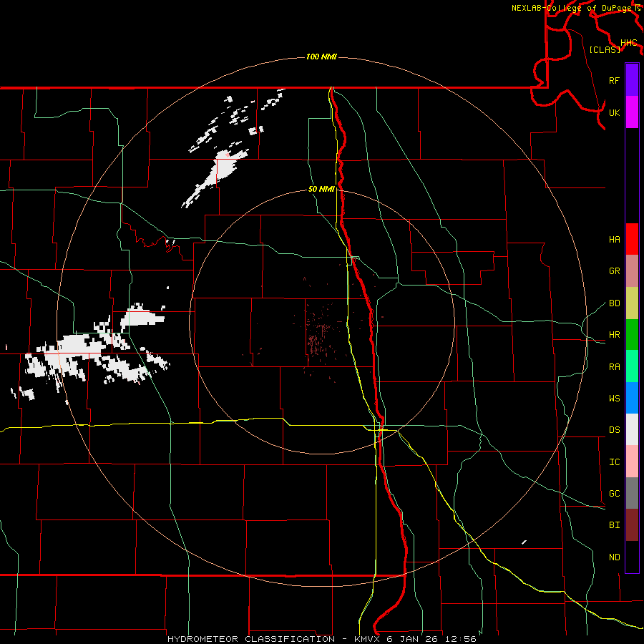Click the BI legend label
Screen dimensions: 644x644
615,525
